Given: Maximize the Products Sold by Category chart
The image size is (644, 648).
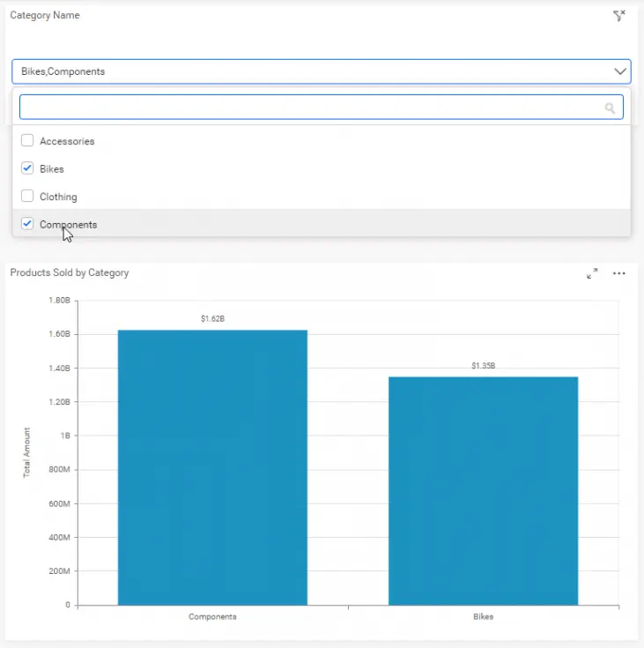Looking at the screenshot, I should click(x=592, y=273).
